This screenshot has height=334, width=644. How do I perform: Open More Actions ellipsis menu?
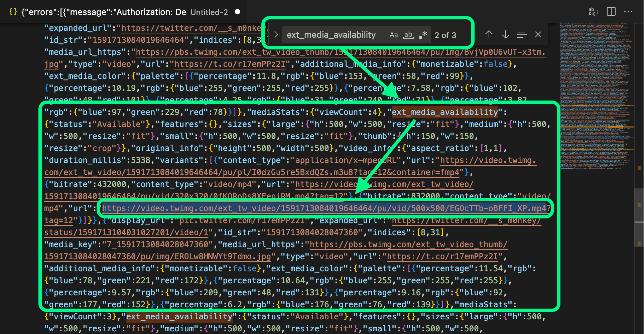629,12
